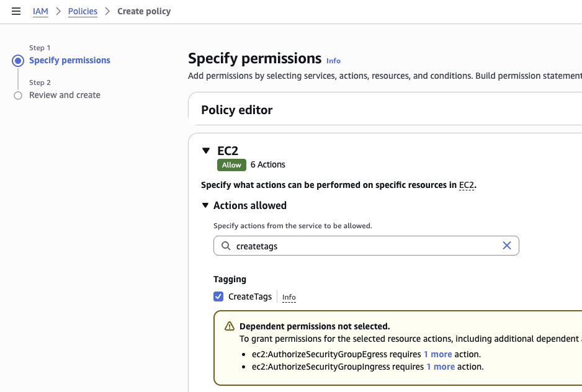Open the Info link beside CreateTags
Screen dimensions: 582x392
tap(289, 298)
